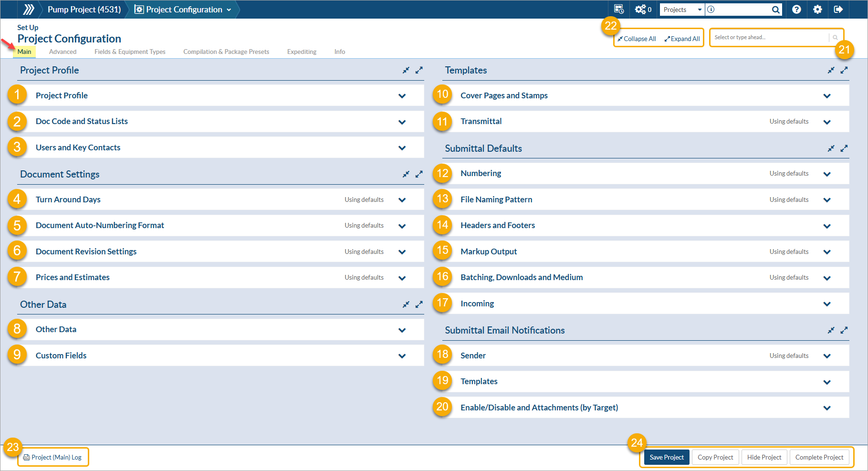The height and width of the screenshot is (471, 868).
Task: Switch to the Advanced tab
Action: [63, 52]
